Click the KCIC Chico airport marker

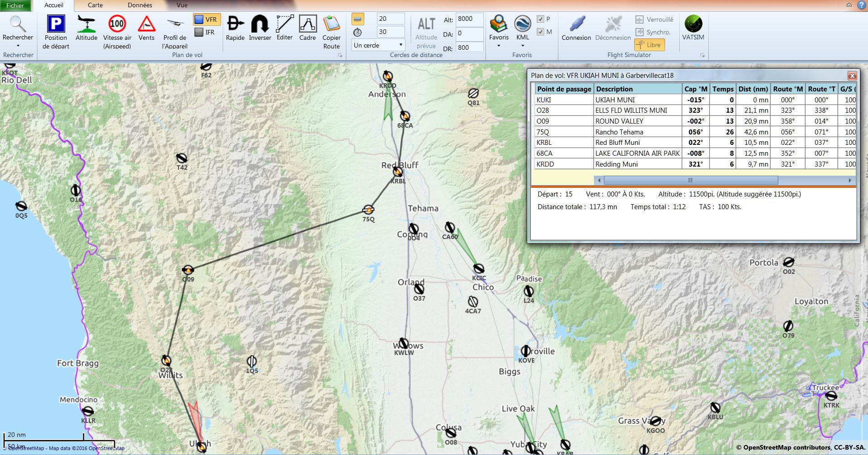479,269
